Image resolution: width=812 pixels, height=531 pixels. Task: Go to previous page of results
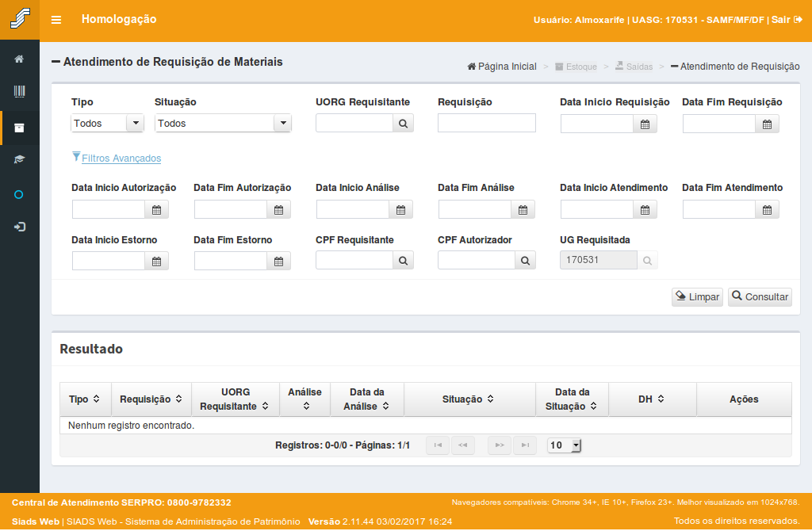(x=463, y=445)
